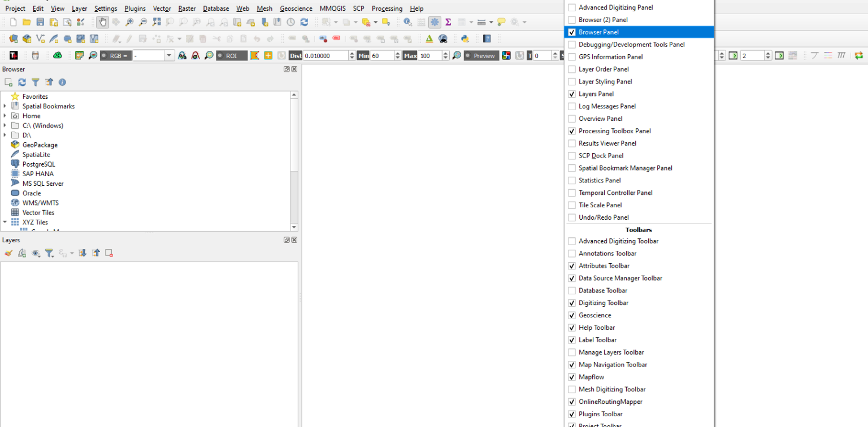Open the Python Console icon
868x427 pixels.
tap(465, 39)
